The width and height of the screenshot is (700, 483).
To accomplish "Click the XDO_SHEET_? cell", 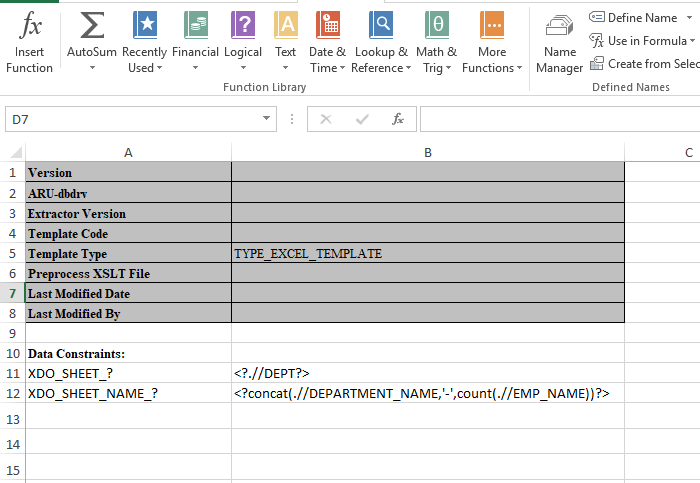I will tap(129, 373).
